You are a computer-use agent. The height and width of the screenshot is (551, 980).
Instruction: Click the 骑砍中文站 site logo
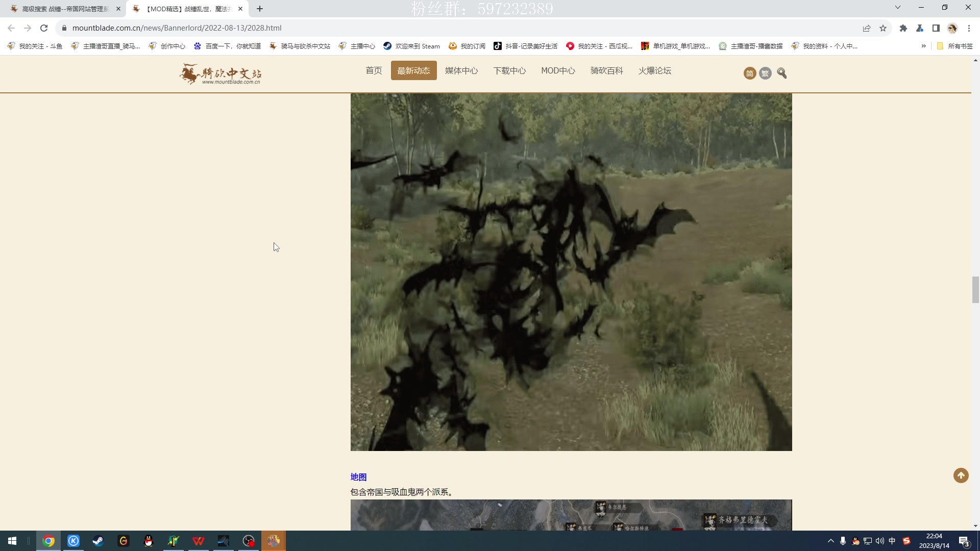click(x=220, y=74)
